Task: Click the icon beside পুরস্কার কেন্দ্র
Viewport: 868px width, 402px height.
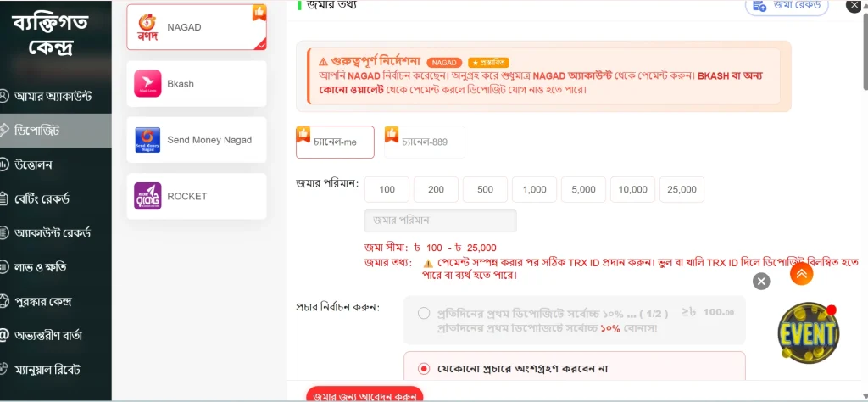Action: pos(4,302)
